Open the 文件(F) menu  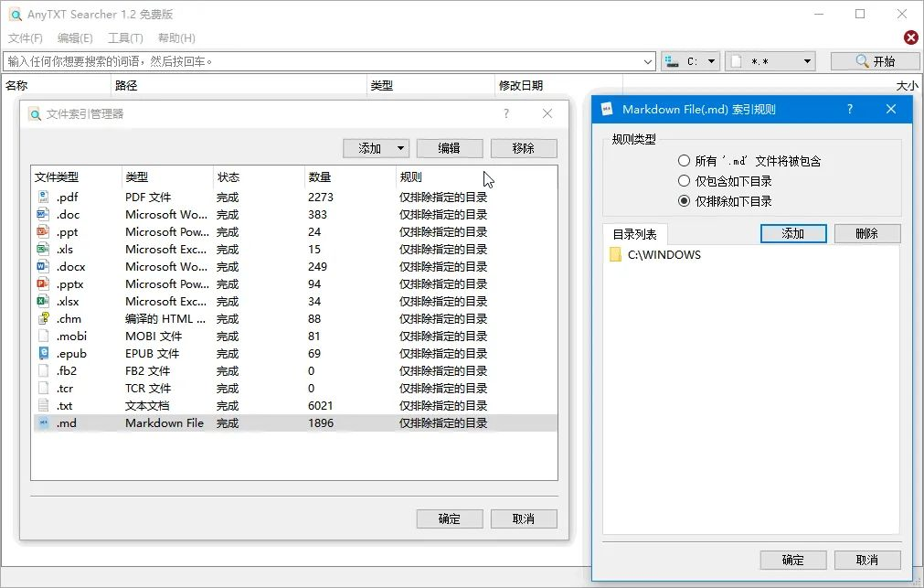26,38
